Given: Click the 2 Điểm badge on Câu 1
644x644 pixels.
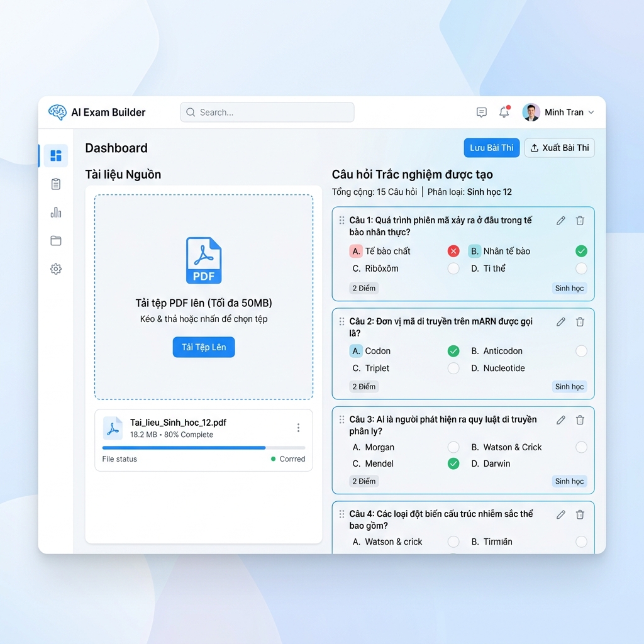Looking at the screenshot, I should (x=364, y=288).
